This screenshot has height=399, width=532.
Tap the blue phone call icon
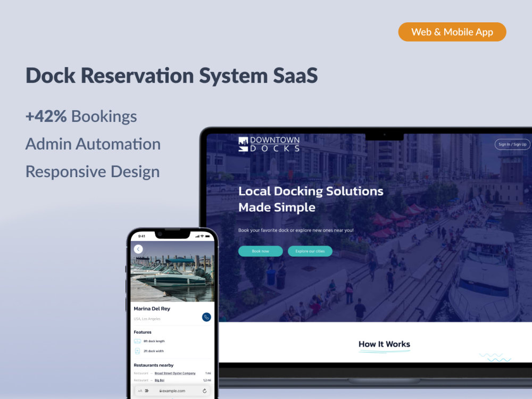pos(206,317)
